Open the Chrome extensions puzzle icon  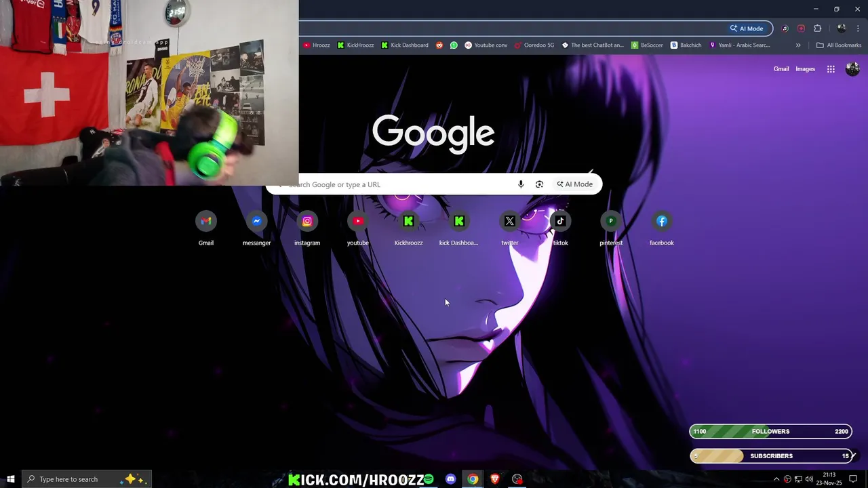point(817,28)
